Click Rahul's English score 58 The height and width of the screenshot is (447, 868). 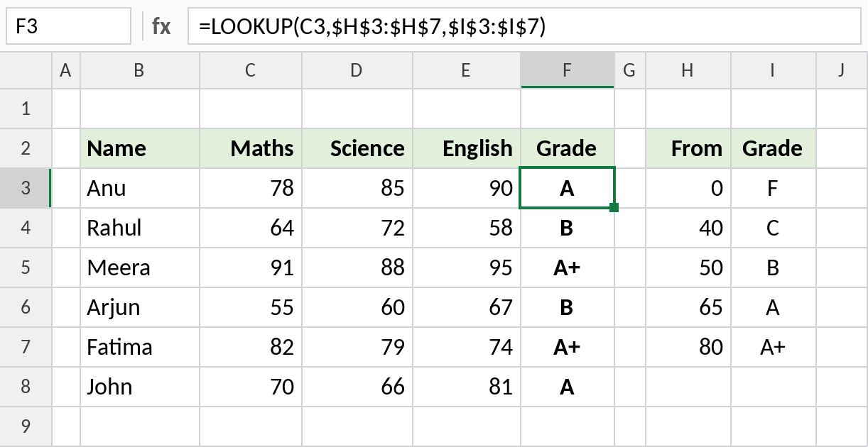[x=467, y=228]
